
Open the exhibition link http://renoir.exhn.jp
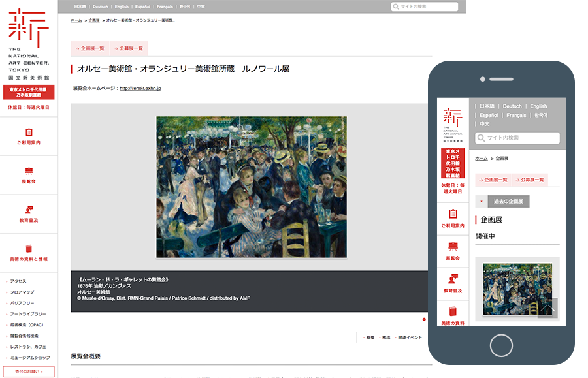pyautogui.click(x=140, y=88)
